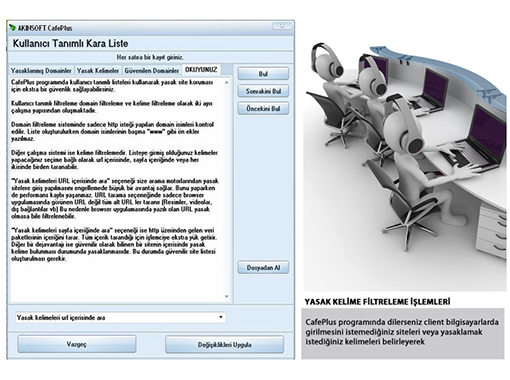Select the Güvenilen Domainler tab
Screen dimensions: 510x380
click(152, 70)
